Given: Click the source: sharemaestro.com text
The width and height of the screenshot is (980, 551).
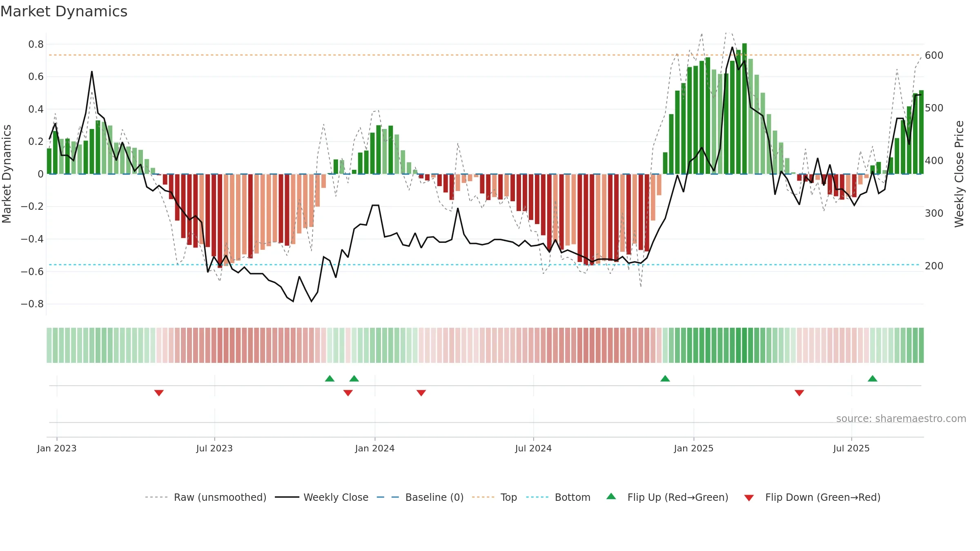Looking at the screenshot, I should pos(901,418).
